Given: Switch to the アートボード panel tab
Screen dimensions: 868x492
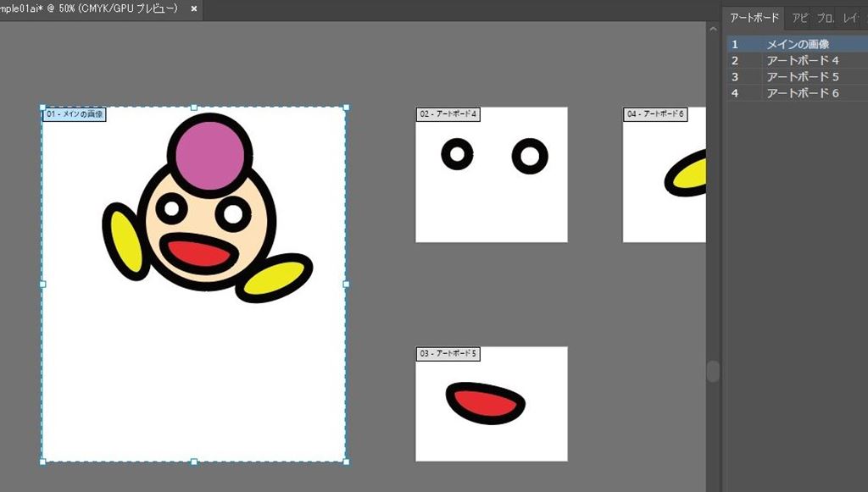Looking at the screenshot, I should (754, 18).
